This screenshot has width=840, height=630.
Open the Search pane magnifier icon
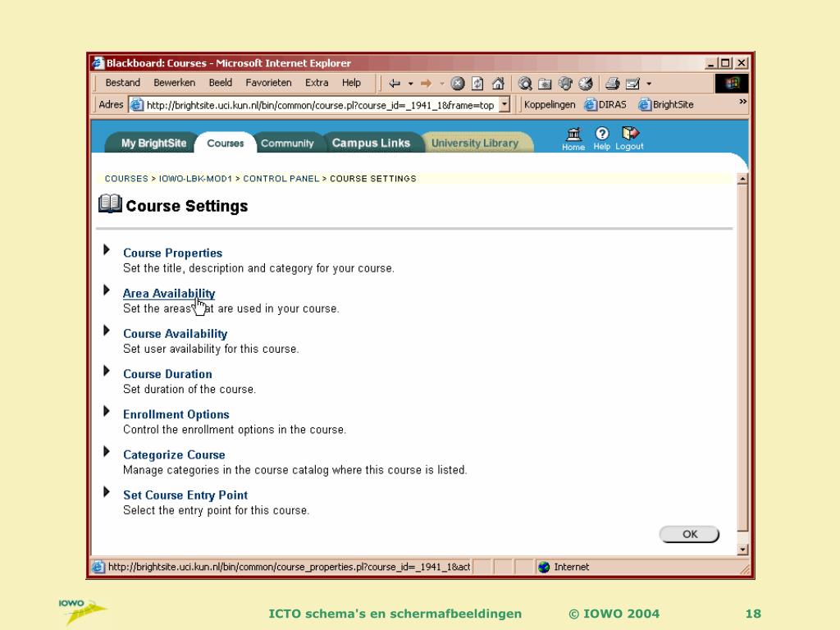tap(525, 84)
